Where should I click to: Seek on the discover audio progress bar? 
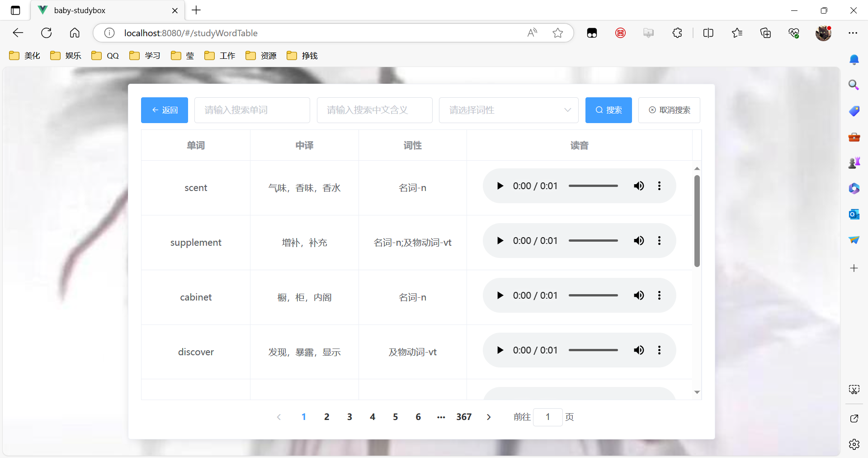[593, 350]
